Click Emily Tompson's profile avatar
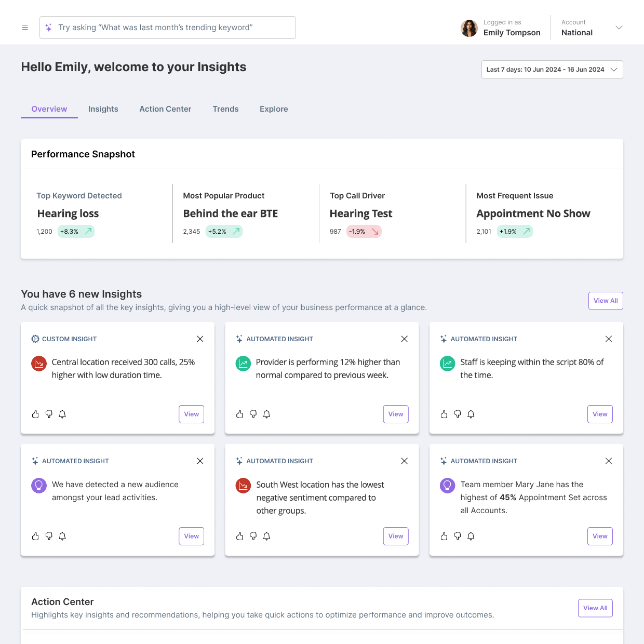The width and height of the screenshot is (644, 644). (x=469, y=28)
